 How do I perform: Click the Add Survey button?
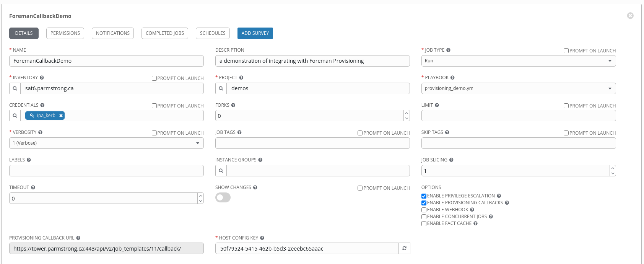(x=255, y=33)
